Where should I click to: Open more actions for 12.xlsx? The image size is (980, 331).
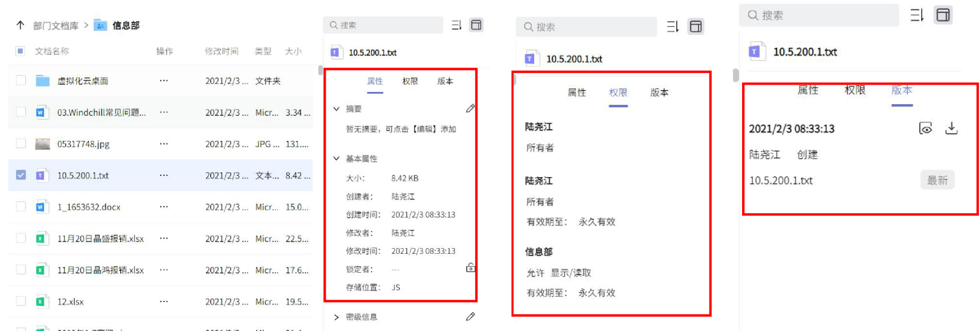pyautogui.click(x=164, y=302)
